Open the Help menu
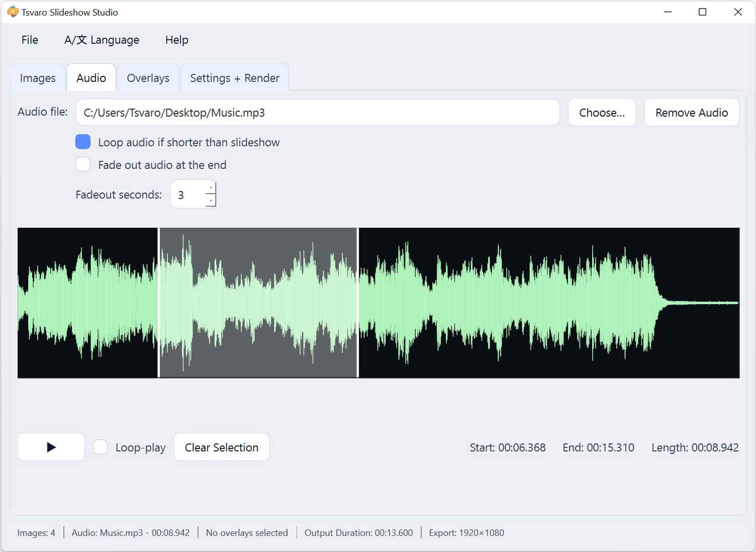The height and width of the screenshot is (552, 756). 176,40
